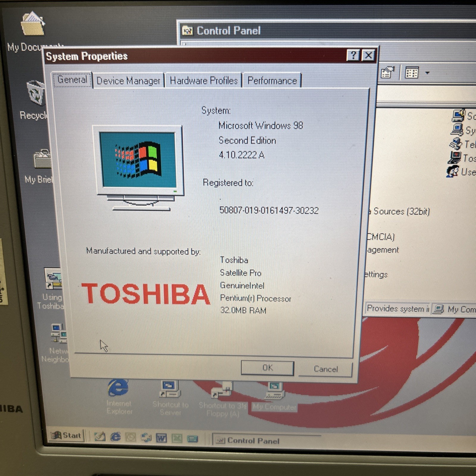Launch Microsoft Word from Quick Launch
The width and height of the screenshot is (476, 476).
161,438
